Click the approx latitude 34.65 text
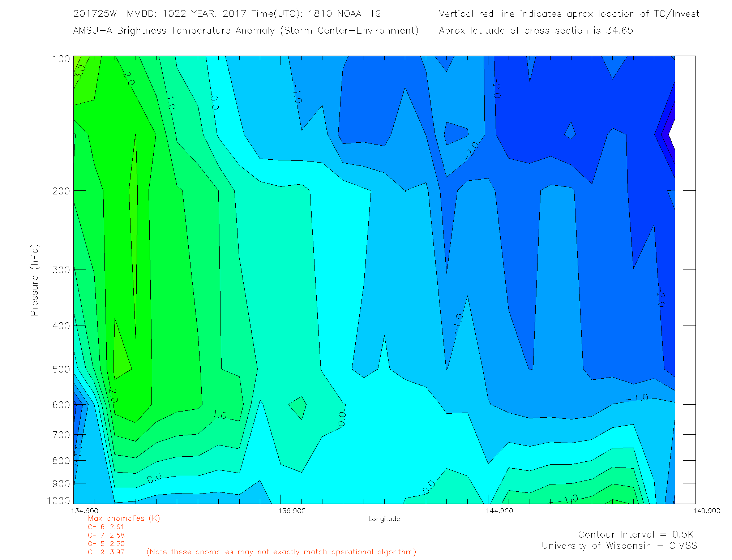 (x=536, y=30)
